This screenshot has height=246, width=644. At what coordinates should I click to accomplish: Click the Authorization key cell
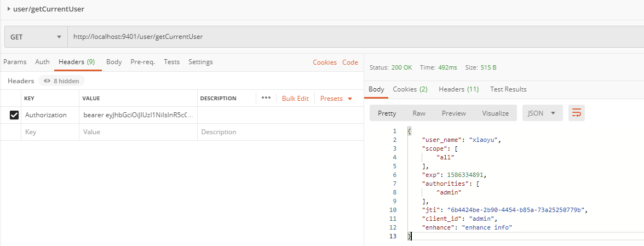coord(50,115)
